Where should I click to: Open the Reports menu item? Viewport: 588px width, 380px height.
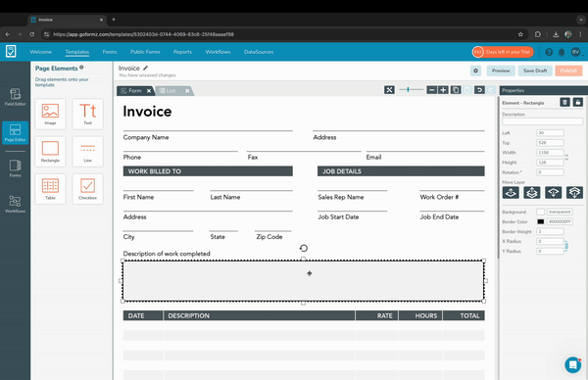(182, 52)
